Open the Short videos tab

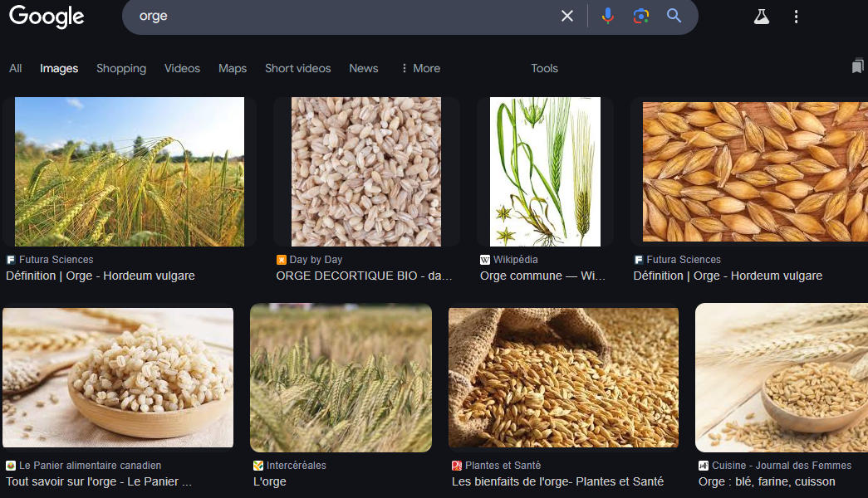pos(297,68)
